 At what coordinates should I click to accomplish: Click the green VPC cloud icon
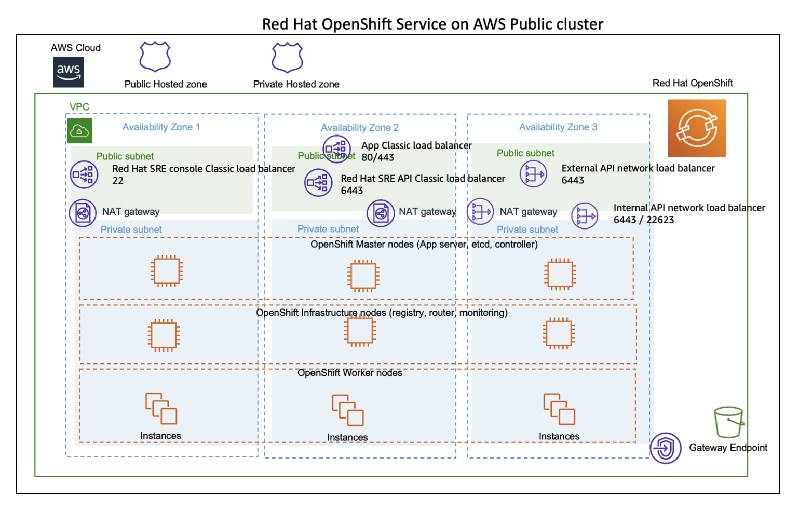[x=79, y=130]
